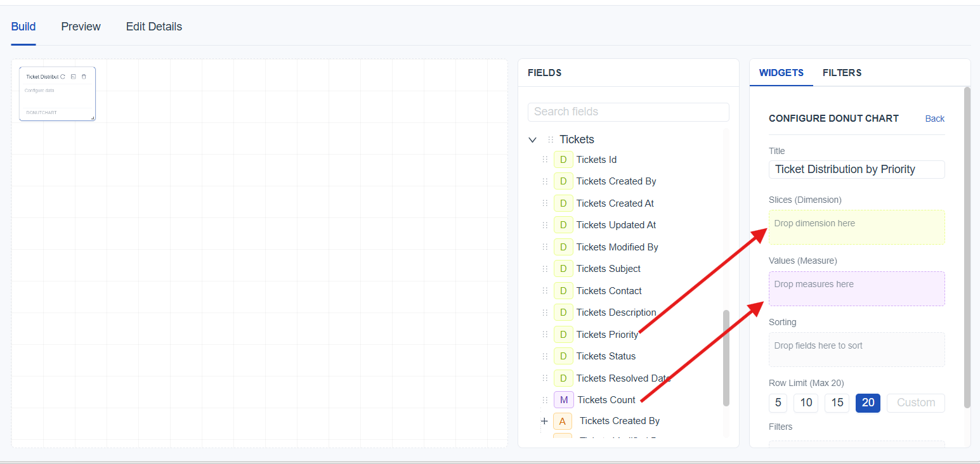Open the FILTERS tab in the right panel

tap(842, 73)
